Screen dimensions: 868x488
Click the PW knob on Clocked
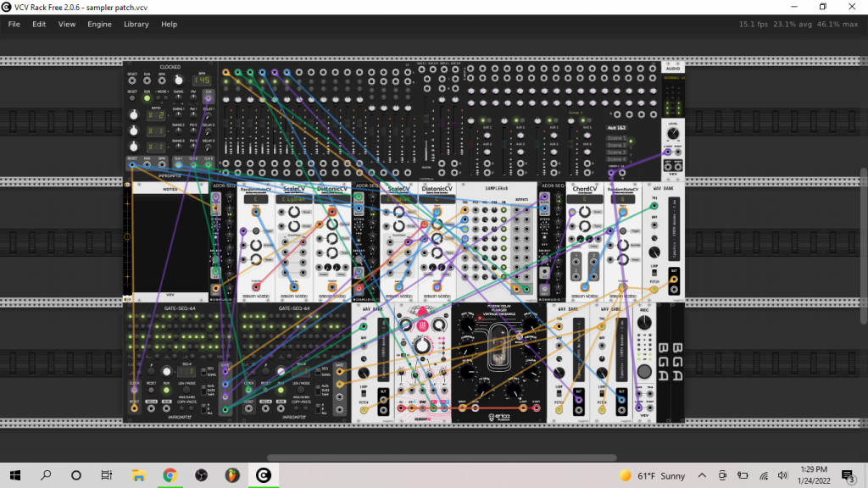(193, 98)
